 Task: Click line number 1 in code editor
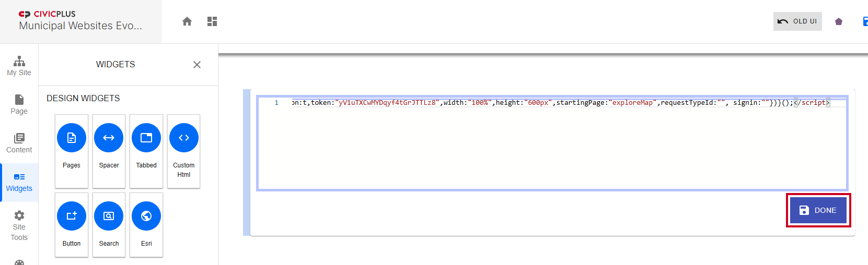[x=276, y=103]
